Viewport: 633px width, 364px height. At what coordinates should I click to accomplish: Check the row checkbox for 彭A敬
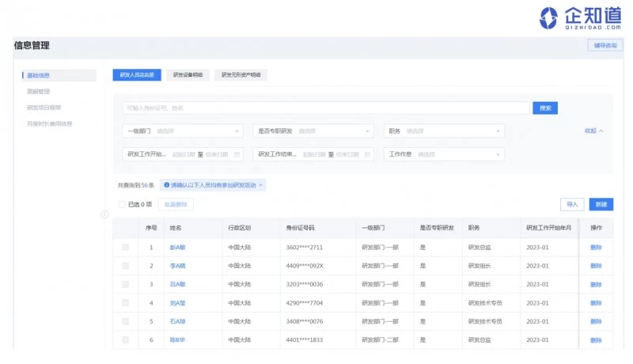coord(125,248)
